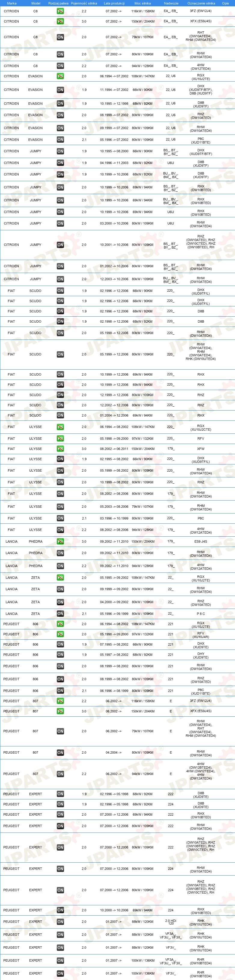
Task: Click petrol icon in Lancia Phedra 3.0 row
Action: 60,541
